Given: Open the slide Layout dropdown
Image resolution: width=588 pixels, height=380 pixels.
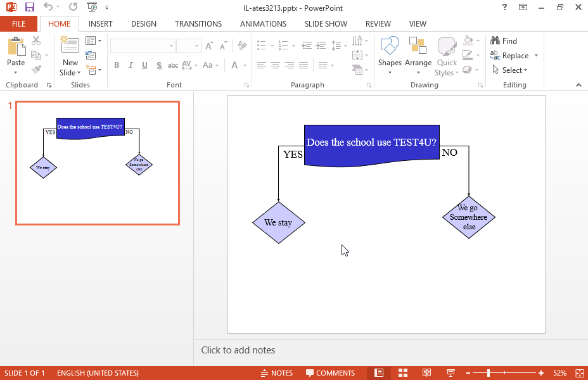Looking at the screenshot, I should tap(93, 41).
